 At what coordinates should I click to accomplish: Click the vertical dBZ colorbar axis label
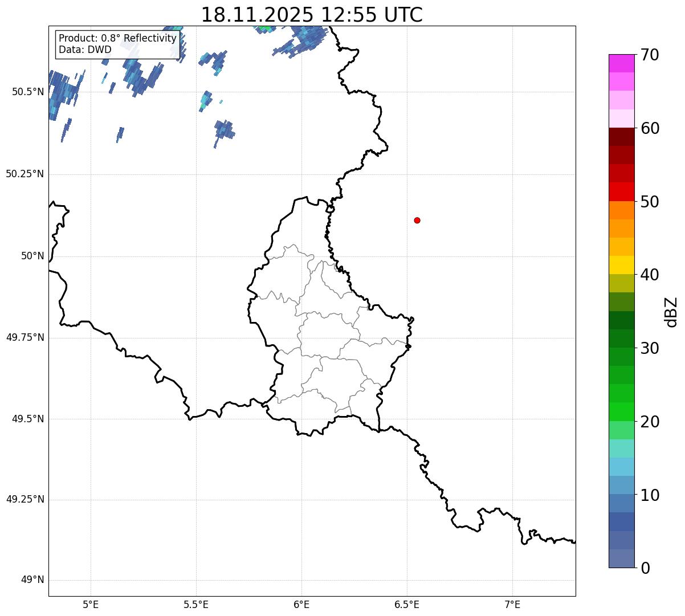(671, 312)
